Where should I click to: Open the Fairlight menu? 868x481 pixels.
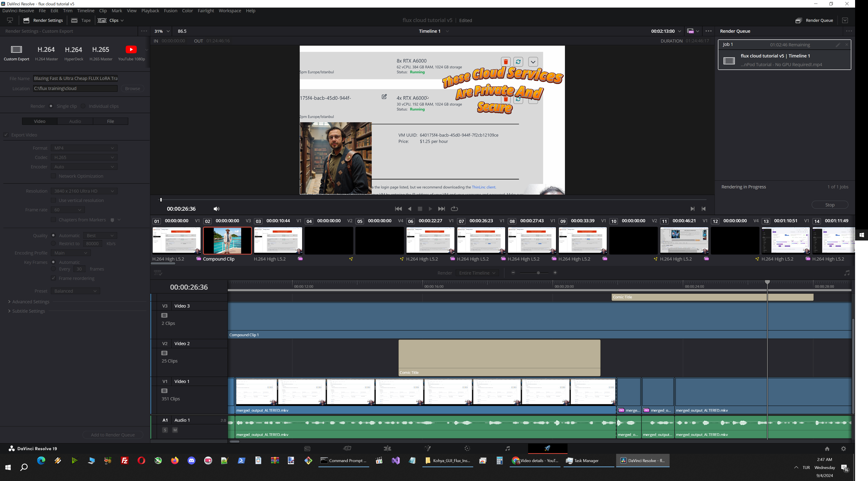point(206,11)
